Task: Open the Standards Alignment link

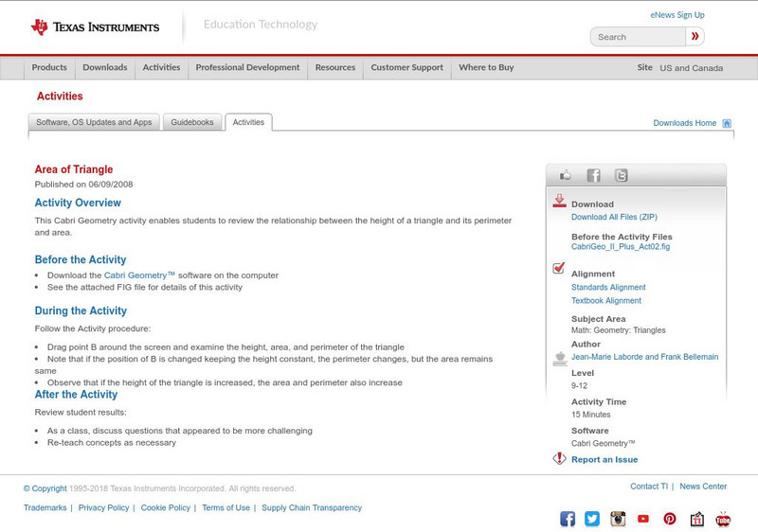Action: coord(608,287)
